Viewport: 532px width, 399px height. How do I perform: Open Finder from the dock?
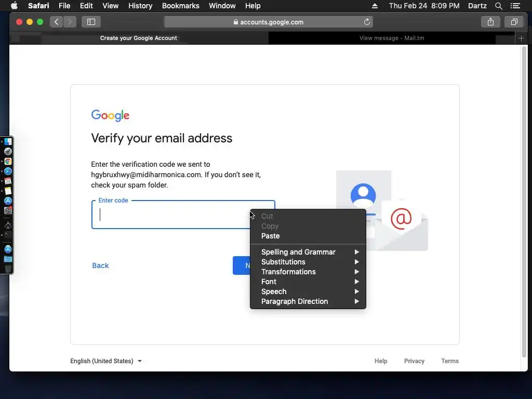click(x=8, y=141)
